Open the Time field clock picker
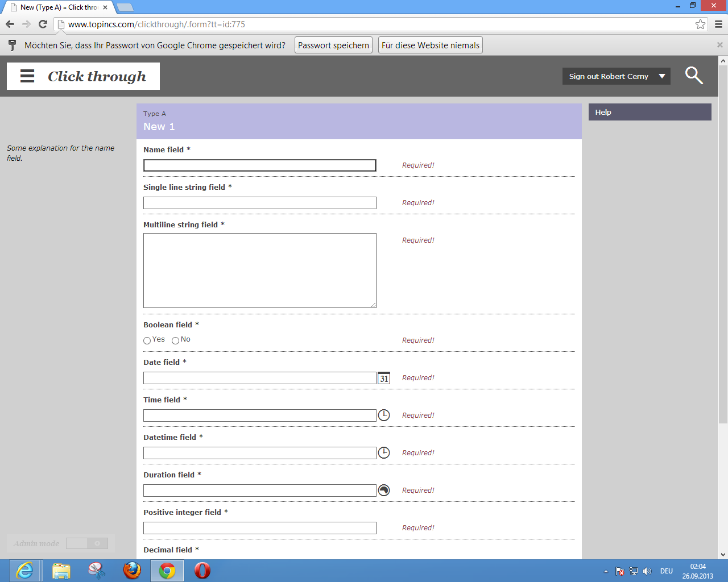Screen dimensions: 728x582 point(384,415)
